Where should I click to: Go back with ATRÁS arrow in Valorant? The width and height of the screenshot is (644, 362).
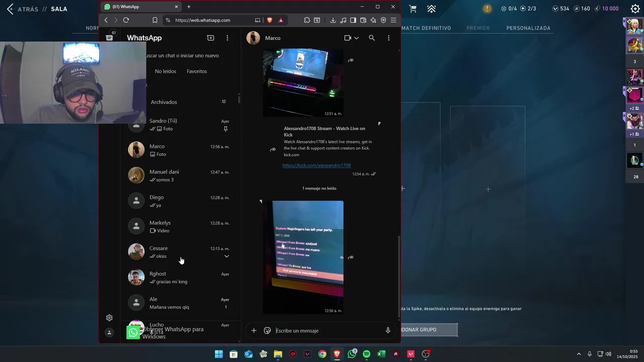tap(10, 9)
